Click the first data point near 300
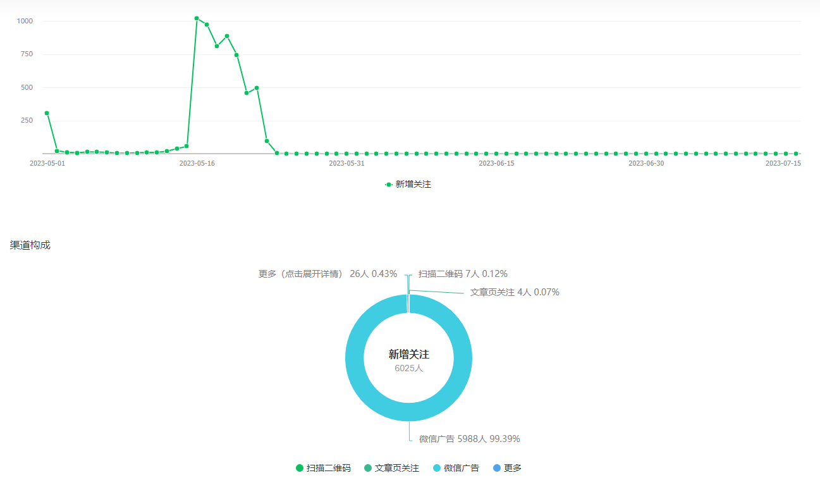Image resolution: width=820 pixels, height=504 pixels. click(47, 113)
